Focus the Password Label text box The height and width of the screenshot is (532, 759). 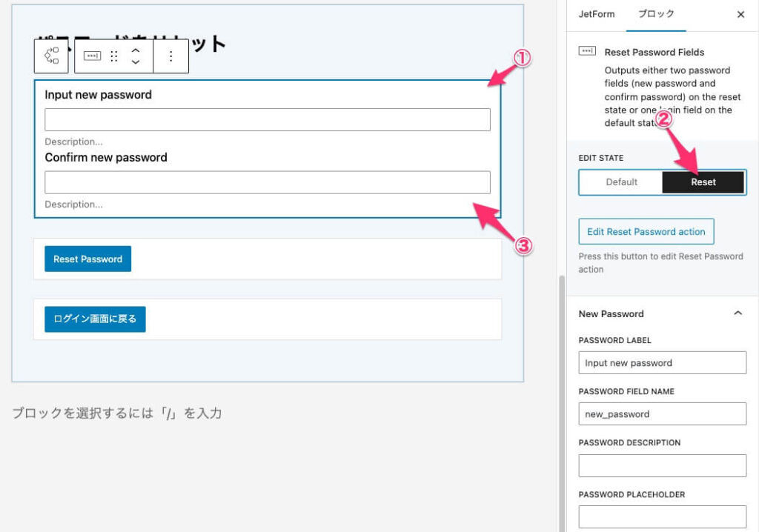[662, 363]
